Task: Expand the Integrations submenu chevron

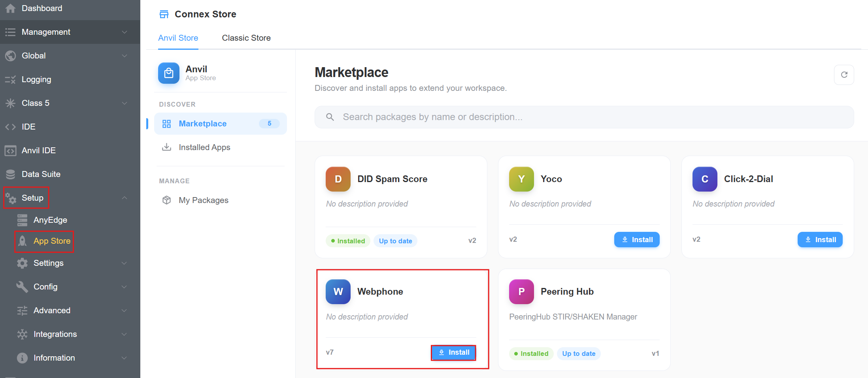Action: point(125,334)
